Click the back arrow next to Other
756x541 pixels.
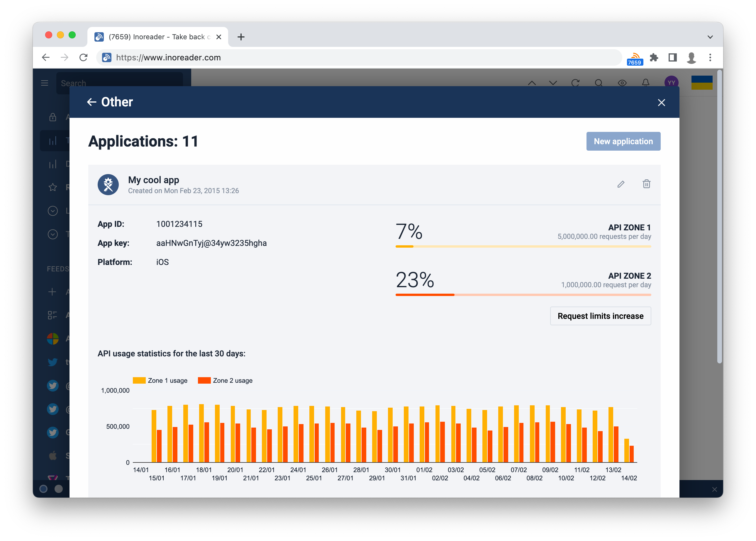pyautogui.click(x=92, y=102)
